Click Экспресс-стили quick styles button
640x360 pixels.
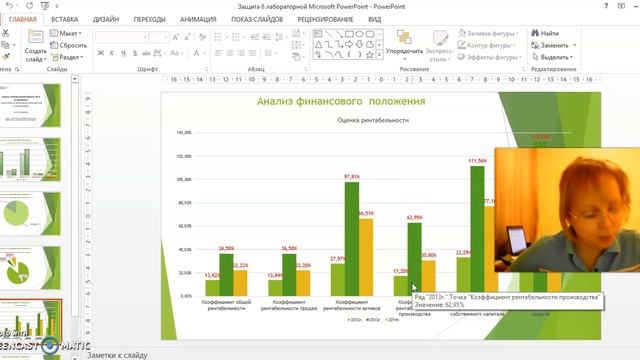440,46
